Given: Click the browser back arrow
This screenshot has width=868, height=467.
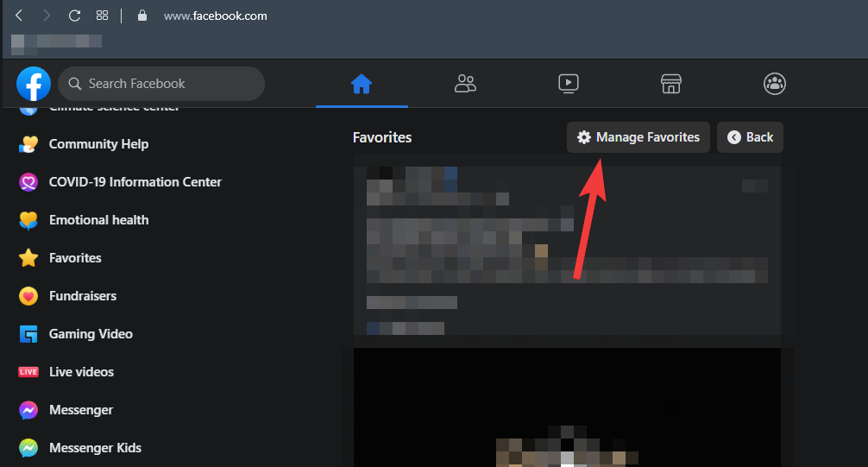Looking at the screenshot, I should 19,16.
